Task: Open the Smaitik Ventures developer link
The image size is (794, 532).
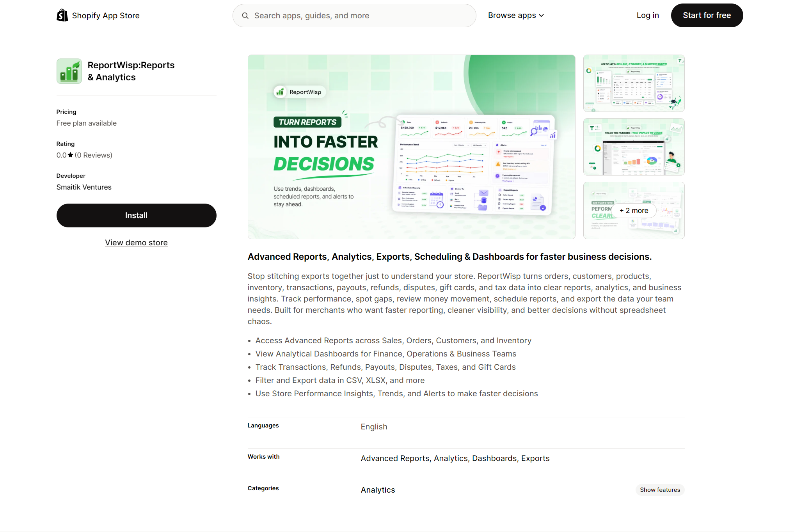Action: pyautogui.click(x=84, y=187)
